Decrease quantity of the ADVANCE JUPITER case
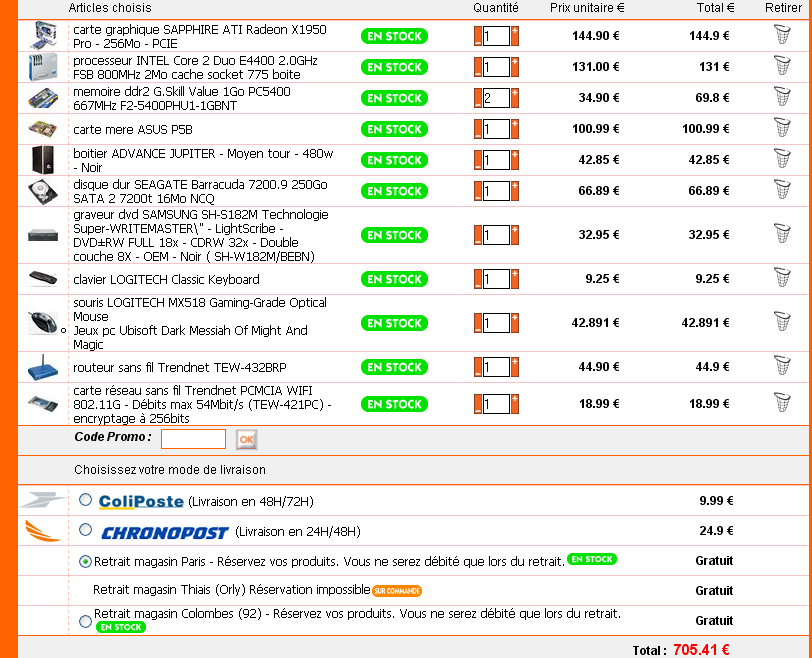 [478, 160]
